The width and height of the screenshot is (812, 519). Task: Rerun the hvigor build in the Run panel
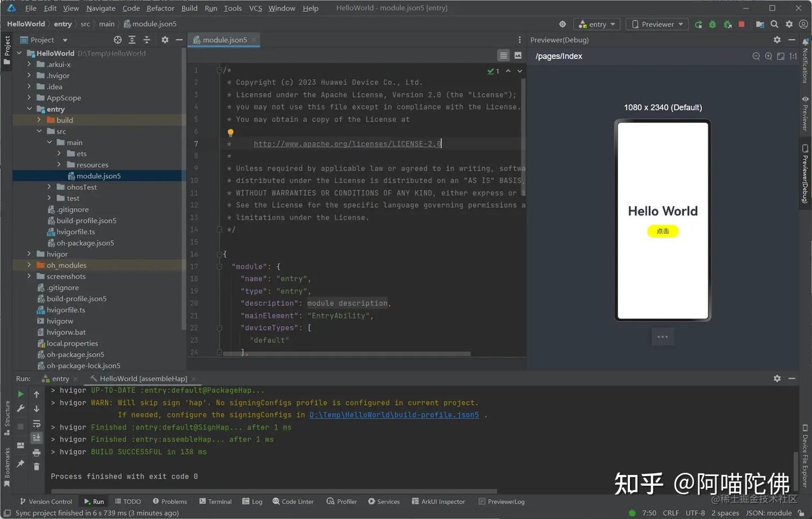point(20,393)
